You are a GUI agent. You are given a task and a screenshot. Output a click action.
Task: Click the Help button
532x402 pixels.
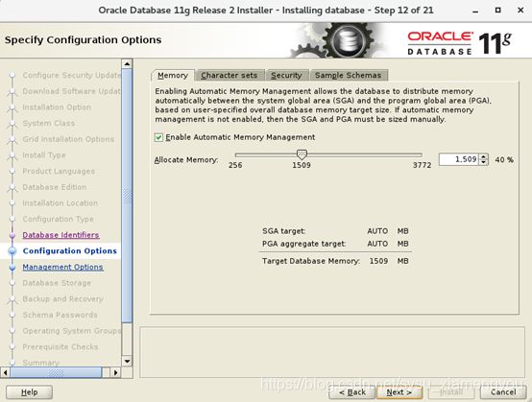29,392
